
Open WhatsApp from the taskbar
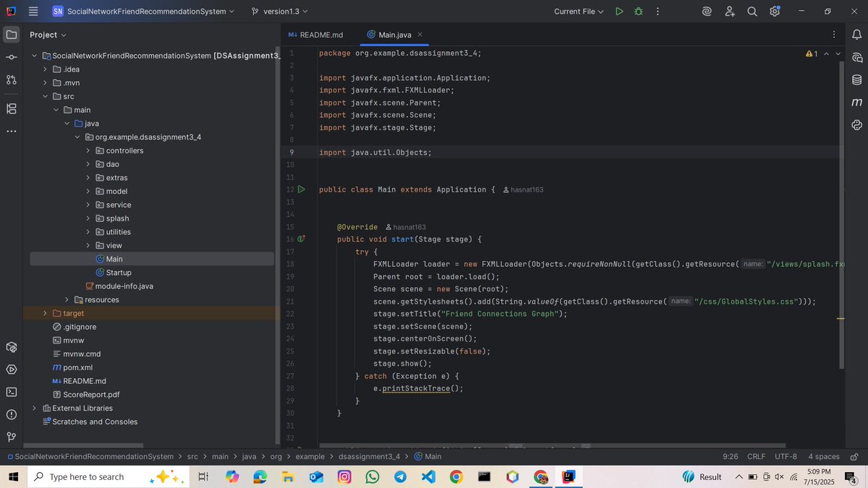[373, 477]
